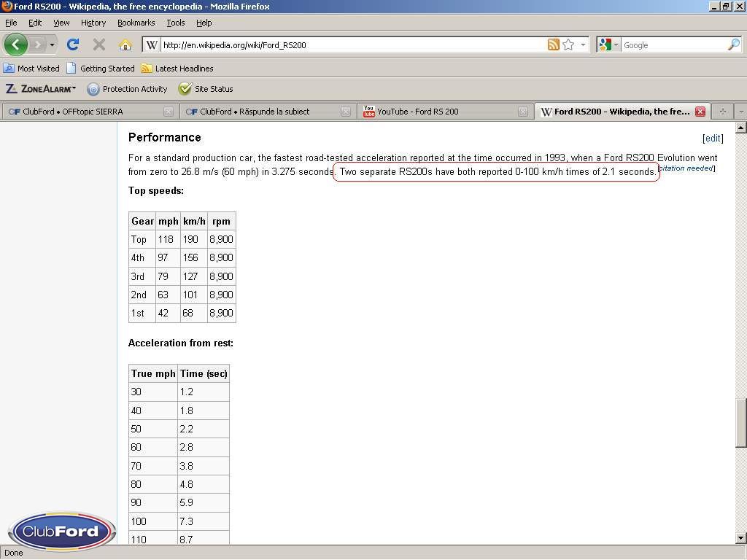747x560 pixels.
Task: Open ZoneAlarm Protection Activity
Action: 128,89
